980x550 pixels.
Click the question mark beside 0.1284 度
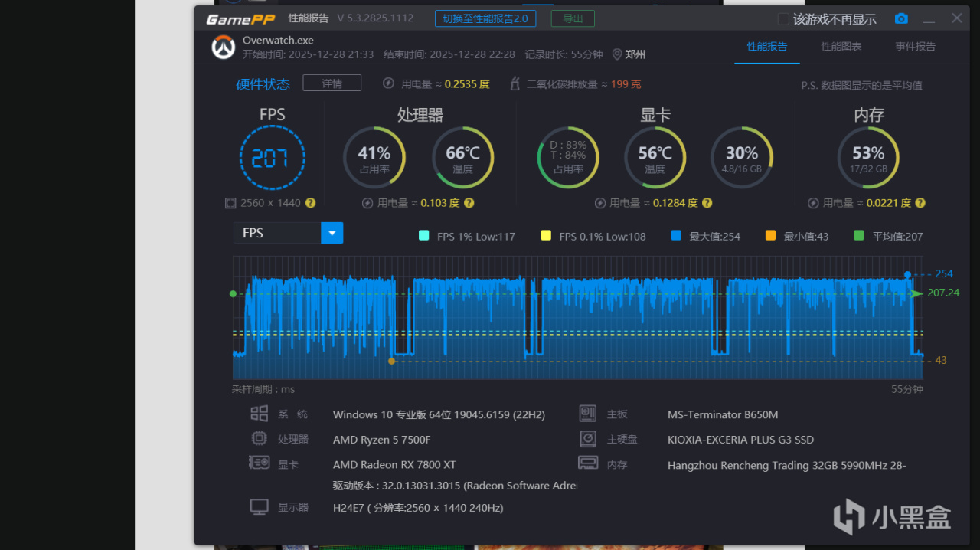click(707, 203)
